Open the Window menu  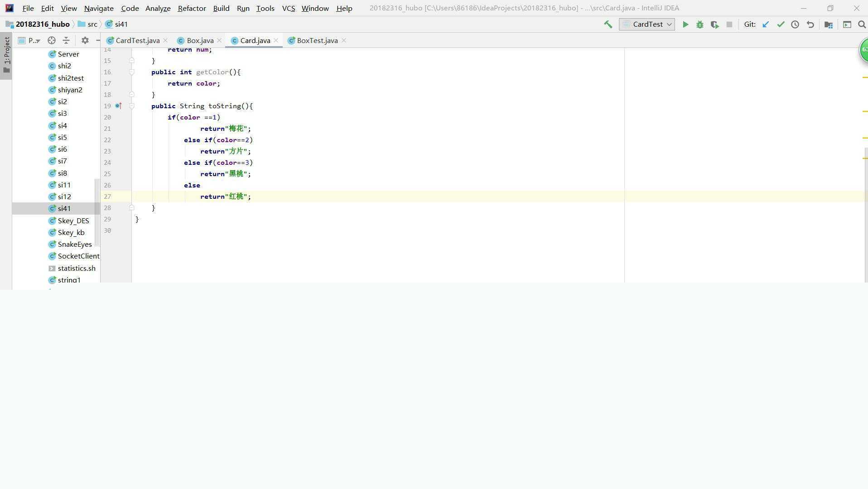(x=315, y=8)
